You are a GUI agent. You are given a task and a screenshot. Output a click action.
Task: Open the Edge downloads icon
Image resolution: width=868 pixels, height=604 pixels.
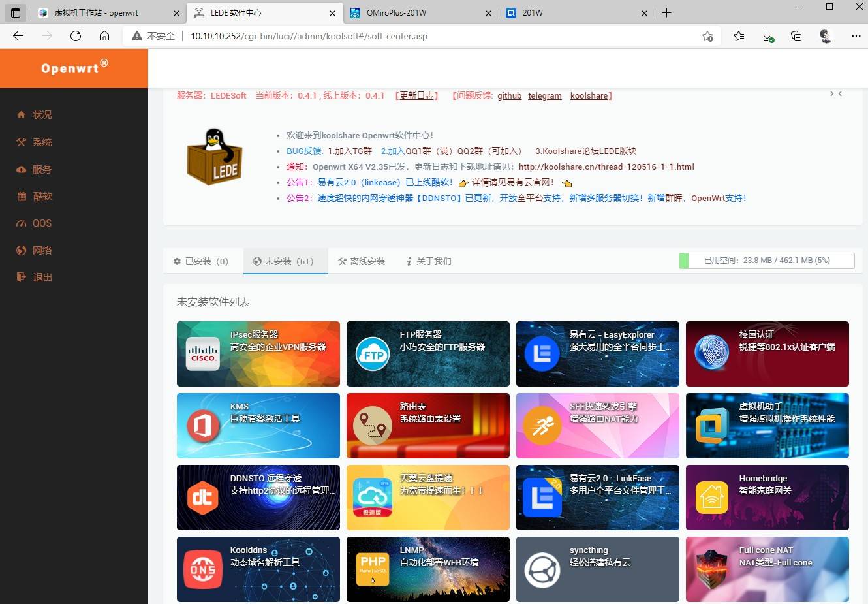[x=768, y=37]
